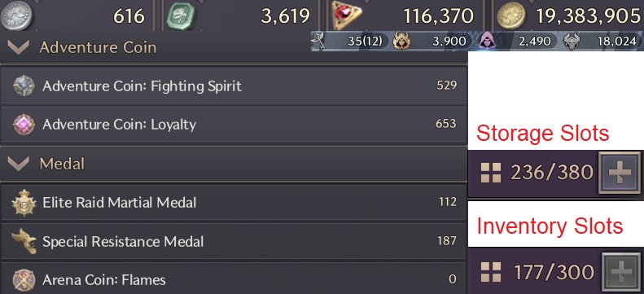The height and width of the screenshot is (294, 644).
Task: Collapse the Medal section chevron
Action: pos(19,164)
